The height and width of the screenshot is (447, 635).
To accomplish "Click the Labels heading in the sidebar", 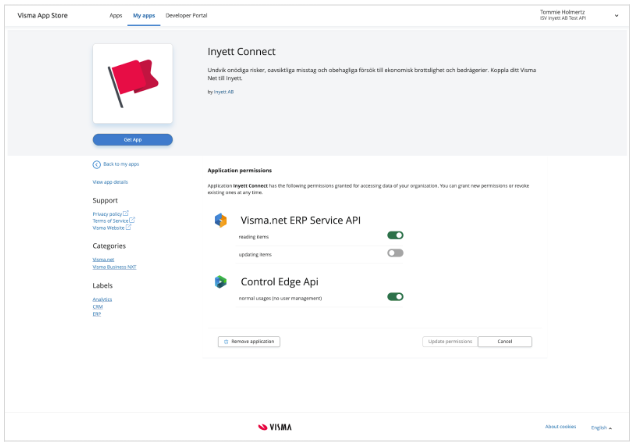I will point(102,285).
